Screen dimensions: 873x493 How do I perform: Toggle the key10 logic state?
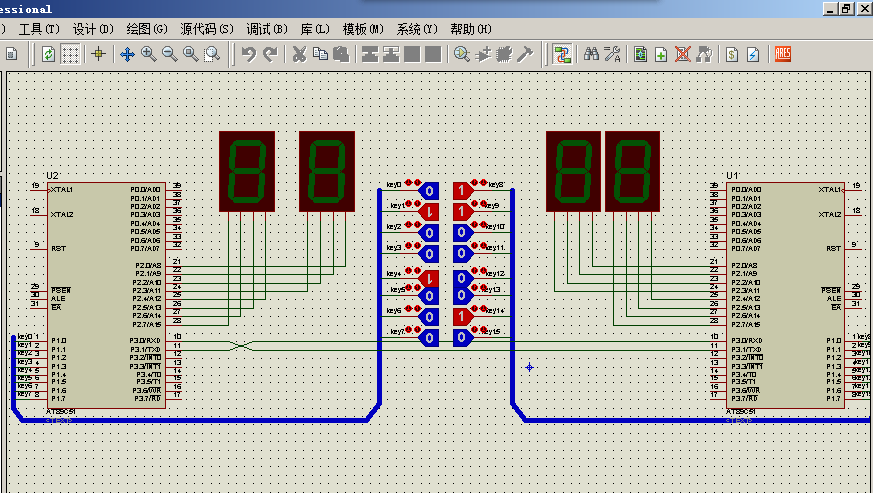click(462, 232)
